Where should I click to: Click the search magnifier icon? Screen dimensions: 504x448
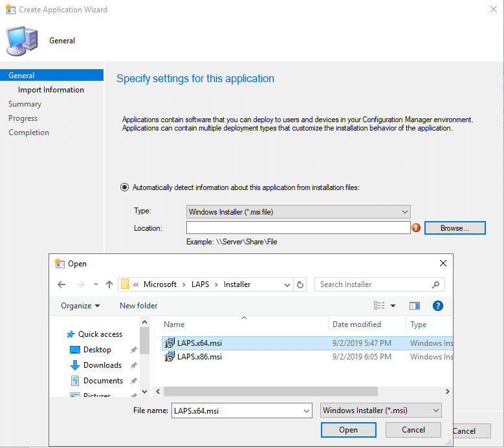tap(436, 284)
